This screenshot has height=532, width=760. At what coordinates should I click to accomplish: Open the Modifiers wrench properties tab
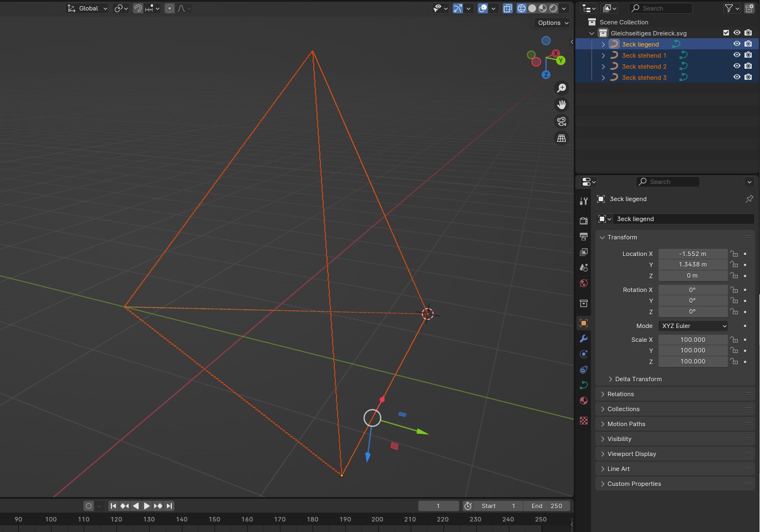pos(583,339)
